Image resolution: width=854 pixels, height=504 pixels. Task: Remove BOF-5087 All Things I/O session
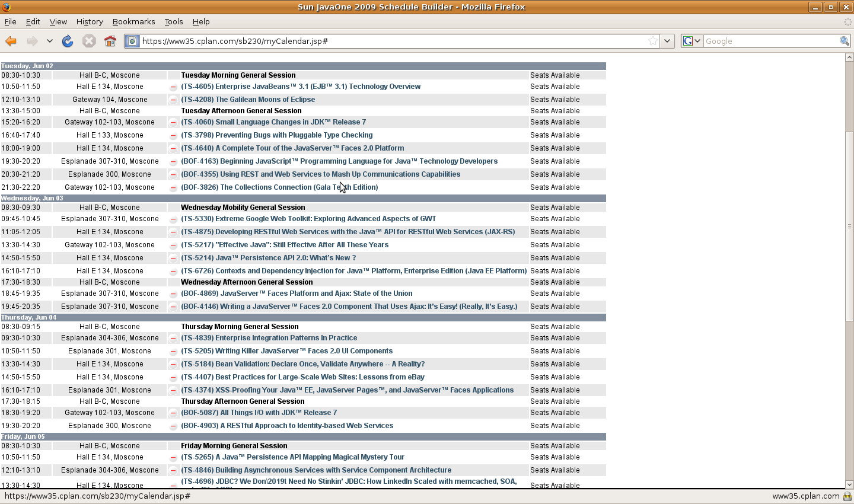(173, 413)
